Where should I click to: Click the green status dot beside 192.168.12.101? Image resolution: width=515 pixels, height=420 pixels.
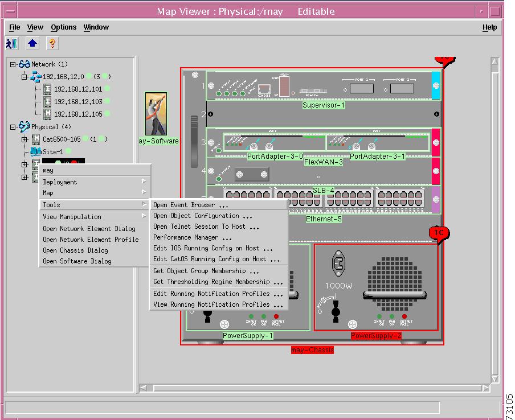tap(107, 89)
